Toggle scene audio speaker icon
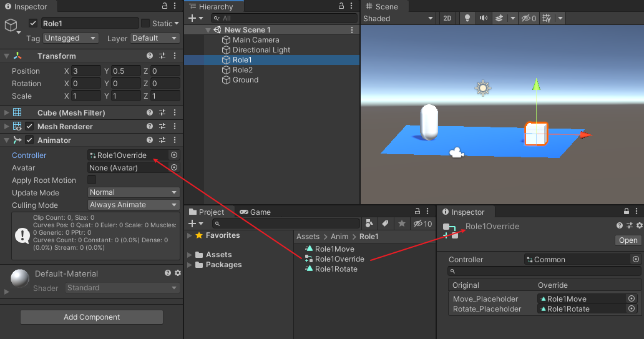Viewport: 644px width, 339px height. pos(484,18)
